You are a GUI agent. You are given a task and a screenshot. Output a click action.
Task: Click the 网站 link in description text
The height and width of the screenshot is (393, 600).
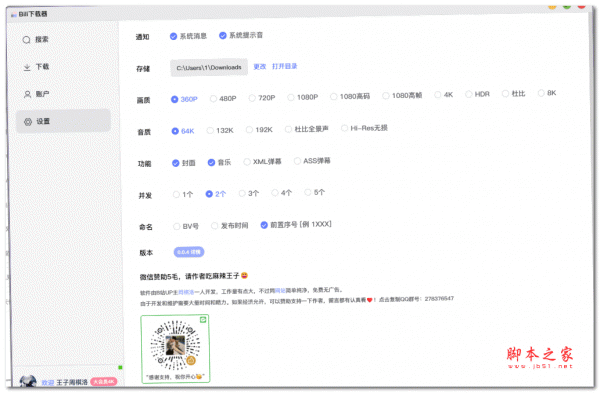point(280,291)
